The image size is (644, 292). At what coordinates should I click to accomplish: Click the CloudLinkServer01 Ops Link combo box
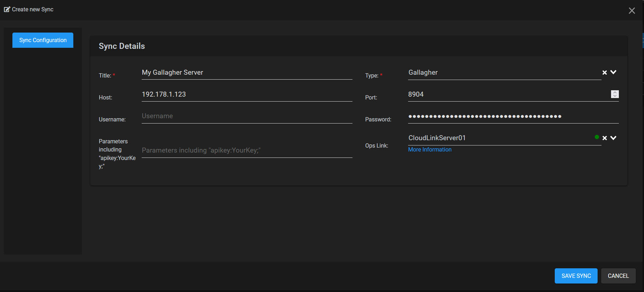(504, 138)
